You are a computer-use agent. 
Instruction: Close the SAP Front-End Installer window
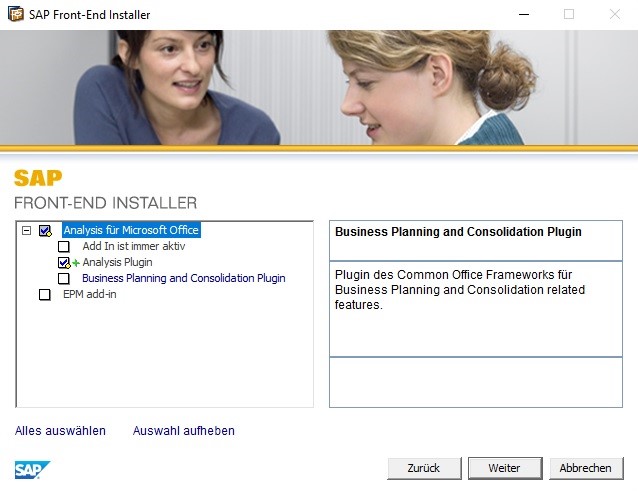click(614, 15)
